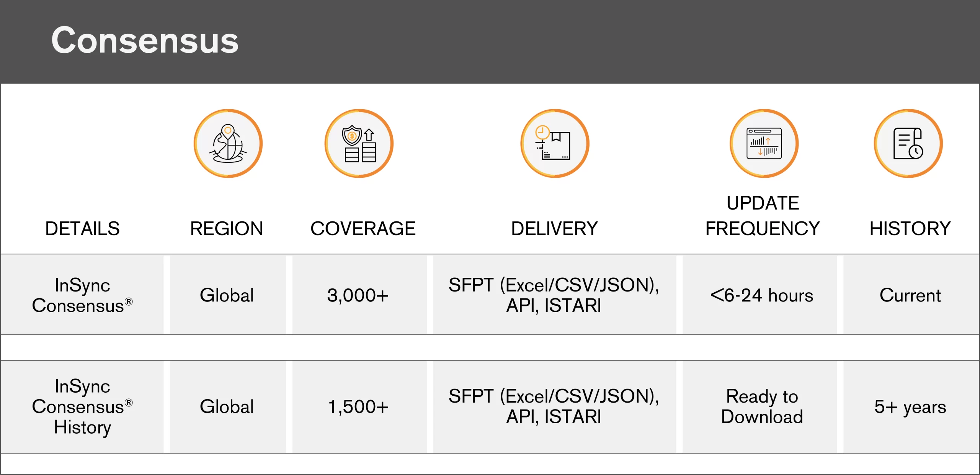Image resolution: width=980 pixels, height=475 pixels.
Task: Click the Consensus title heading
Action: point(145,40)
